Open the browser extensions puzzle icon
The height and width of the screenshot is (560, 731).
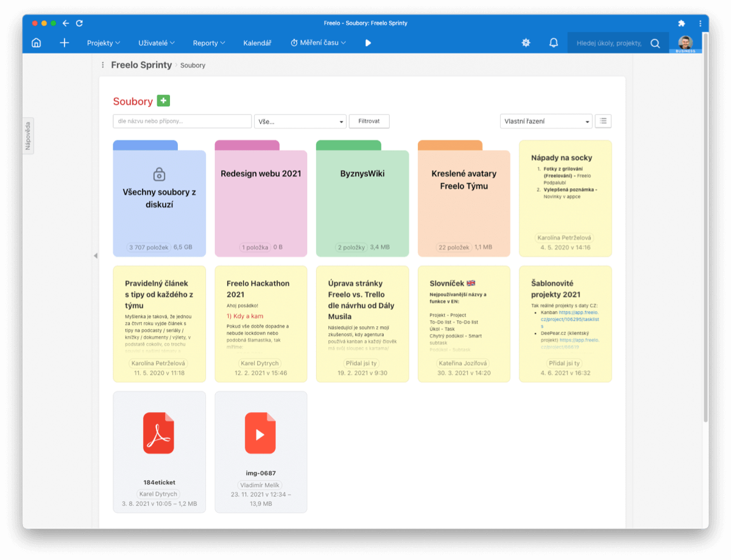coord(682,23)
